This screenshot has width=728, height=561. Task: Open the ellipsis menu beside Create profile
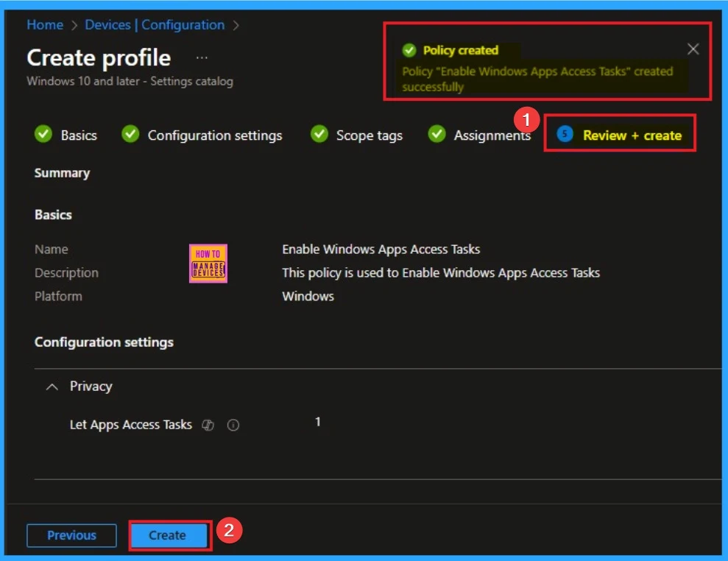202,57
